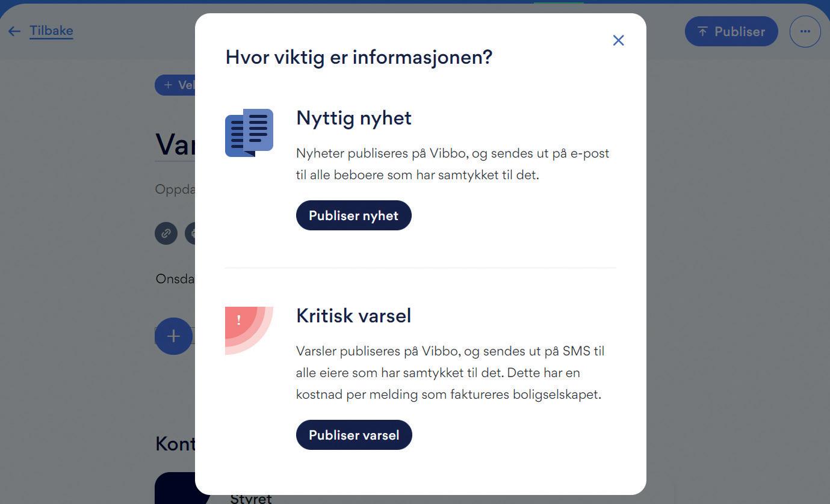
Task: Click the 'Oppda' subtitle text
Action: click(x=175, y=189)
